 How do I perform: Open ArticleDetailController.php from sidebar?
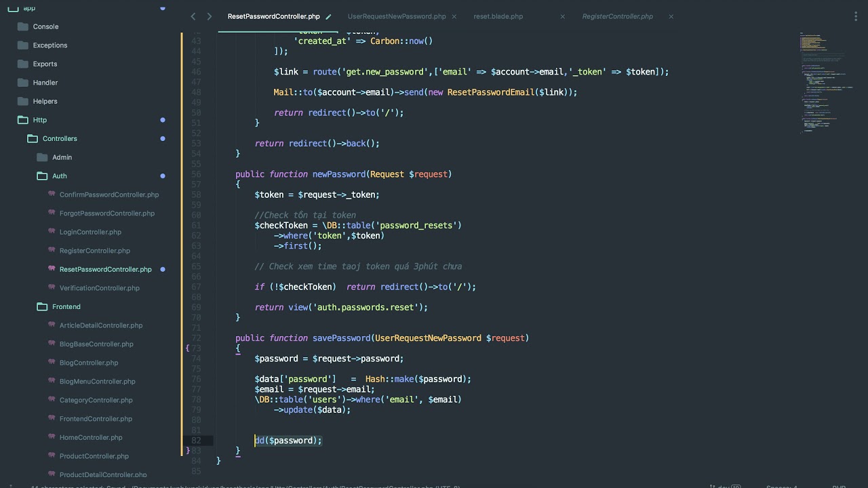[101, 325]
